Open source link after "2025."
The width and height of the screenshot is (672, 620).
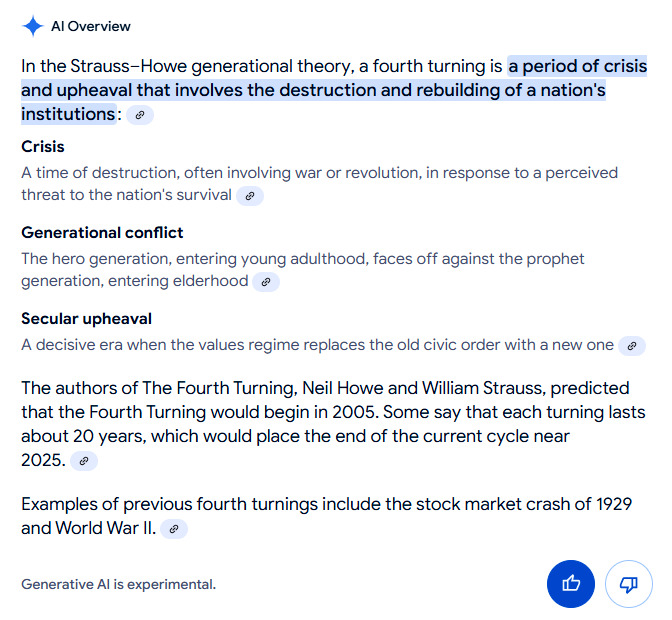point(84,461)
